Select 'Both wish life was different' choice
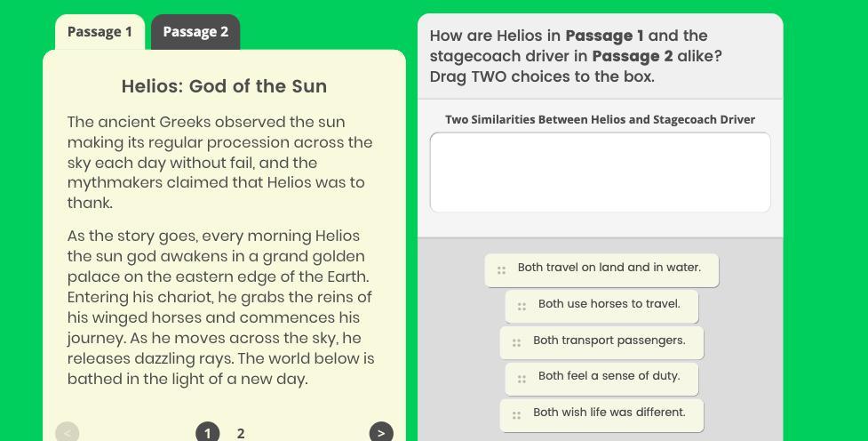The image size is (868, 441). (x=609, y=413)
